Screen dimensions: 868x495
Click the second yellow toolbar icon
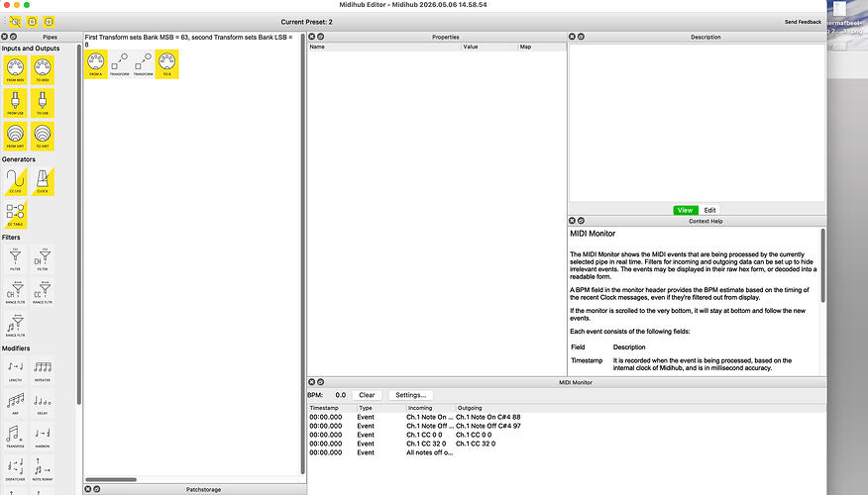[32, 22]
